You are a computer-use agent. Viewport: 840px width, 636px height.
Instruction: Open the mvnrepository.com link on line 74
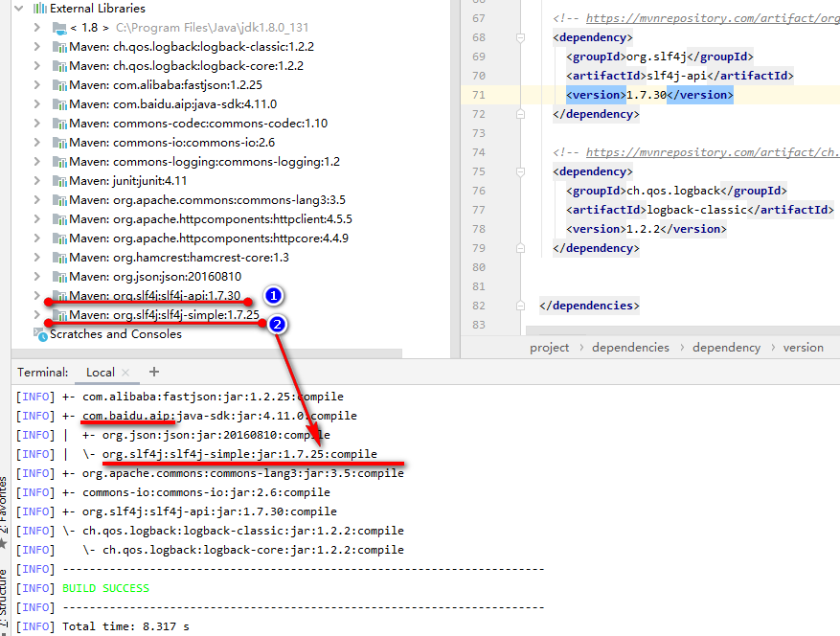[714, 151]
